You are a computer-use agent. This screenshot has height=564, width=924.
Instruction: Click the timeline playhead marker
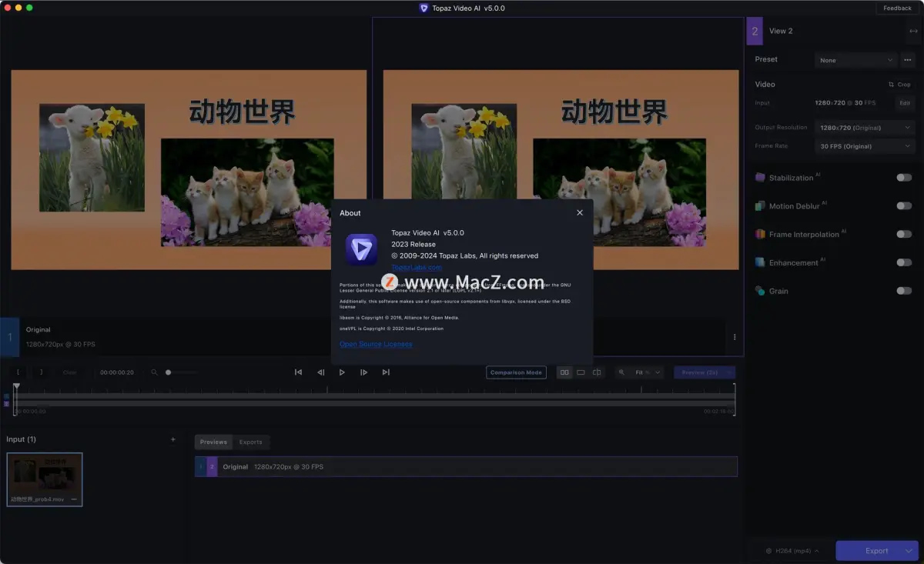click(x=16, y=386)
